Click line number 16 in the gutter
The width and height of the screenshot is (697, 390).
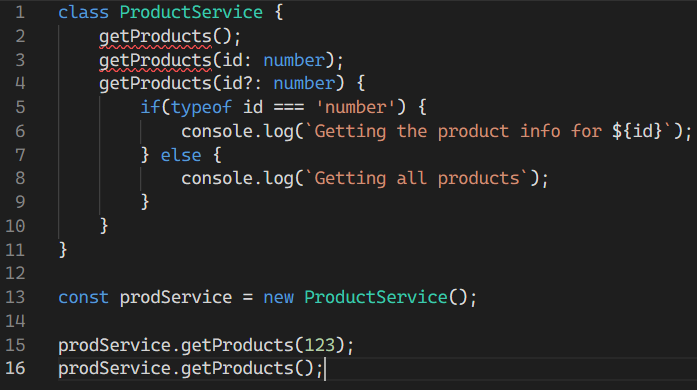[x=15, y=369]
